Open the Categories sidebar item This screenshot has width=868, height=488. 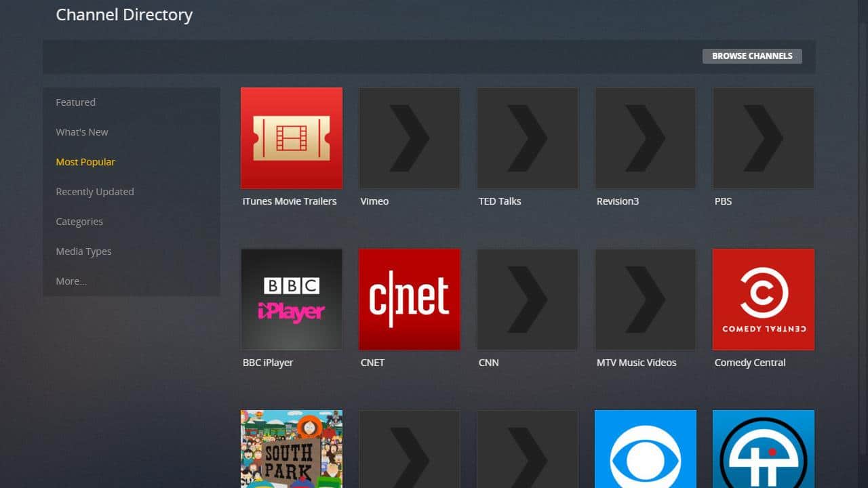pyautogui.click(x=79, y=222)
